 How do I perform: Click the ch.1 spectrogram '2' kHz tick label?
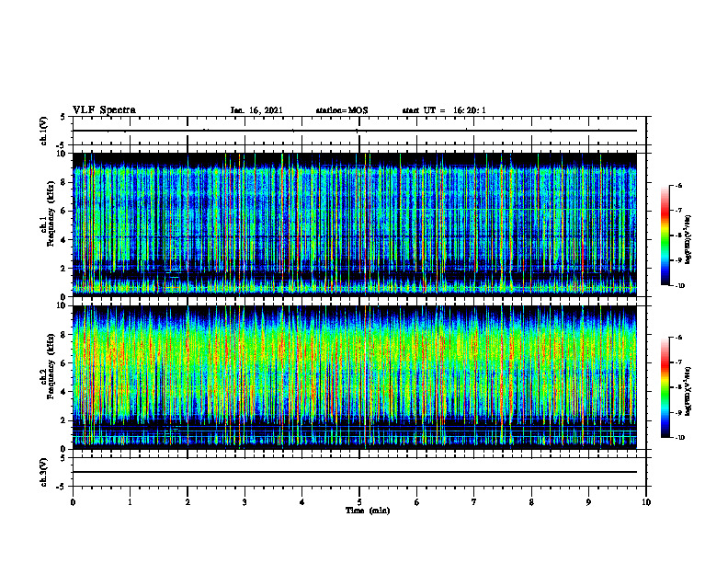coord(64,269)
